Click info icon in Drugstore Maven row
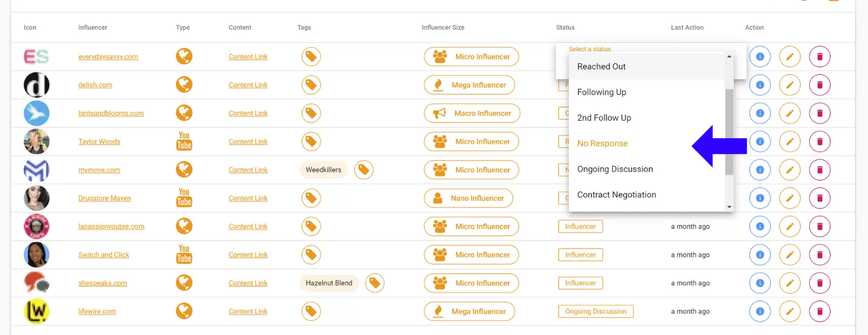Screen dimensions: 868x335 (760, 198)
